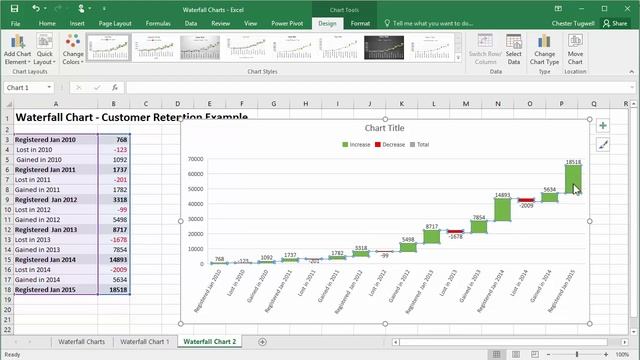Screen dimensions: 640x360
Task: Save the workbook with the disk icon
Action: (x=14, y=9)
